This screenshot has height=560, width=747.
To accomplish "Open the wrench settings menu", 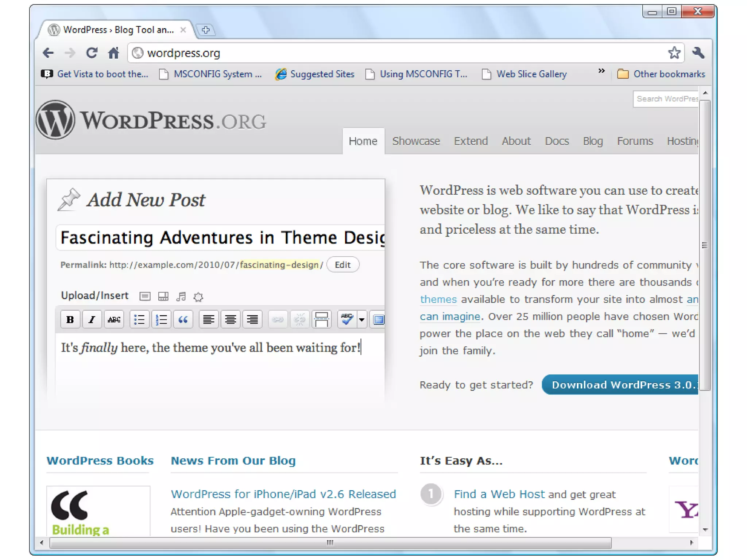I will point(698,53).
